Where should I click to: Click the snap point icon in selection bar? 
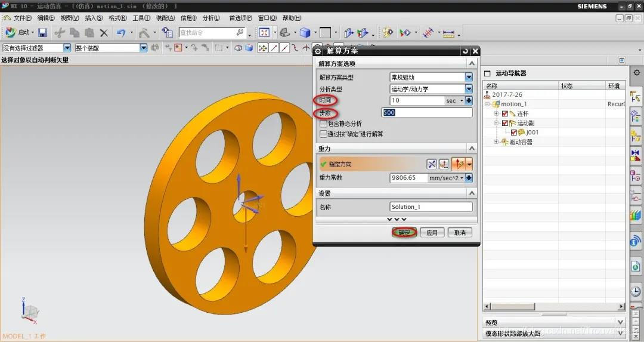[262, 48]
